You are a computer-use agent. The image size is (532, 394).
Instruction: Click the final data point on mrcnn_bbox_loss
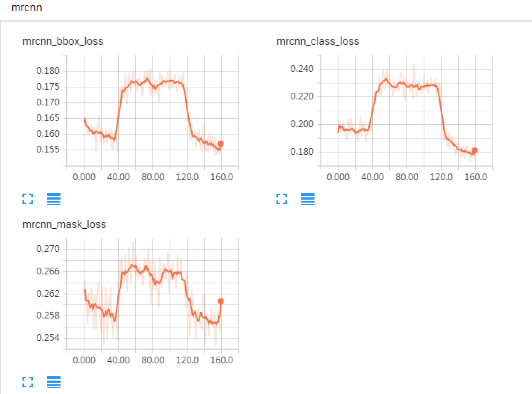pos(220,144)
